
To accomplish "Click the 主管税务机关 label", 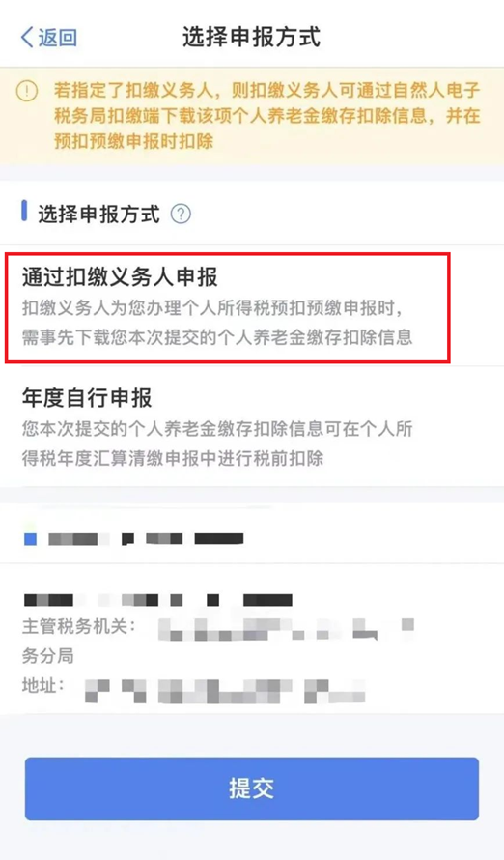I will [x=79, y=626].
